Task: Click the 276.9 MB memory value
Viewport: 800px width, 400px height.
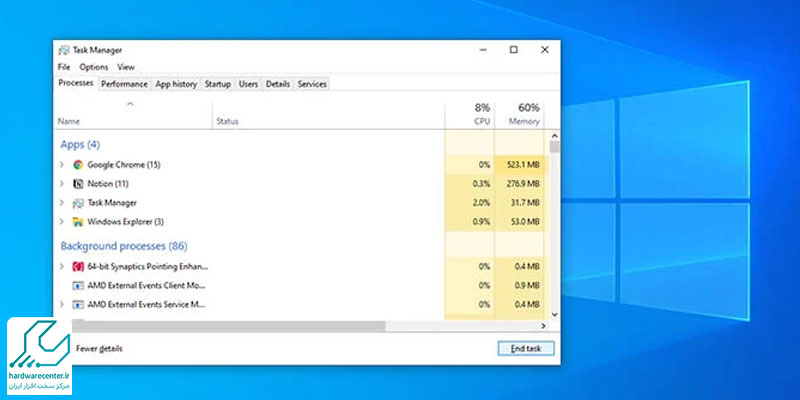Action: coord(523,184)
